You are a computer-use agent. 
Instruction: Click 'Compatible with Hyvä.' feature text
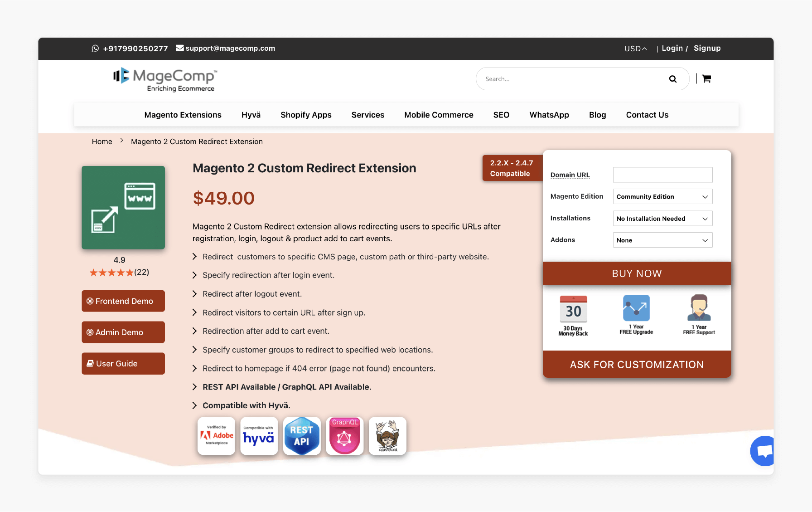coord(246,405)
